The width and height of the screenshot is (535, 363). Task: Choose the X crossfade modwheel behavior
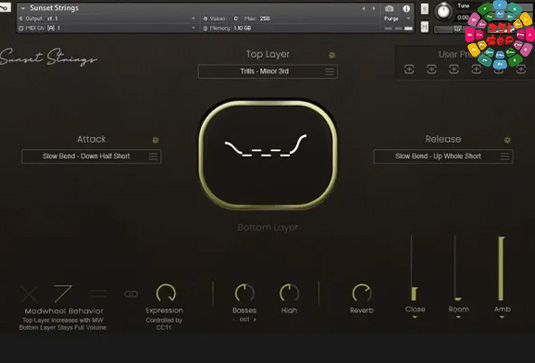click(x=29, y=294)
